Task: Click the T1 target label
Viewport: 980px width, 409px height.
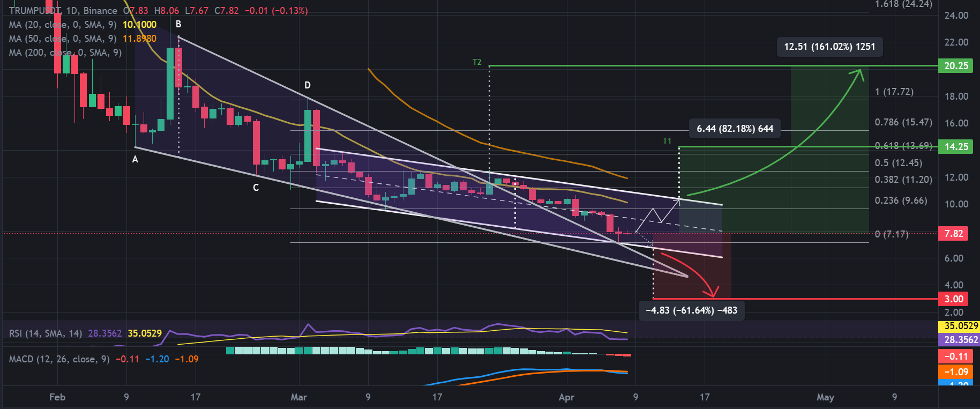Action: [667, 141]
